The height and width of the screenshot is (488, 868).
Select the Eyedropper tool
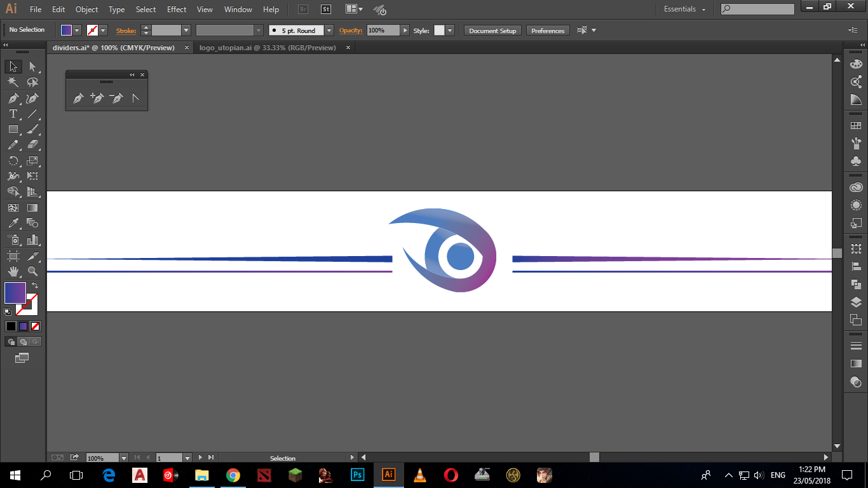[13, 223]
